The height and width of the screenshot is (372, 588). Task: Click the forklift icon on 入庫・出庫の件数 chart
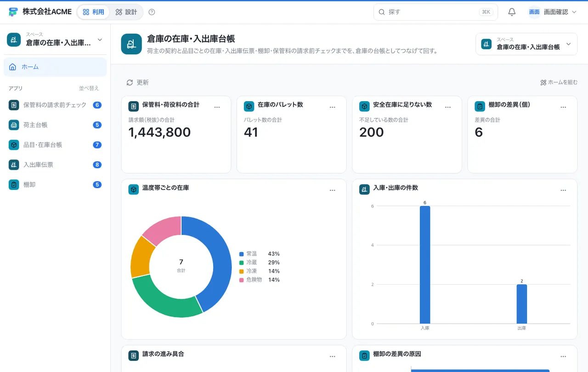pyautogui.click(x=364, y=189)
